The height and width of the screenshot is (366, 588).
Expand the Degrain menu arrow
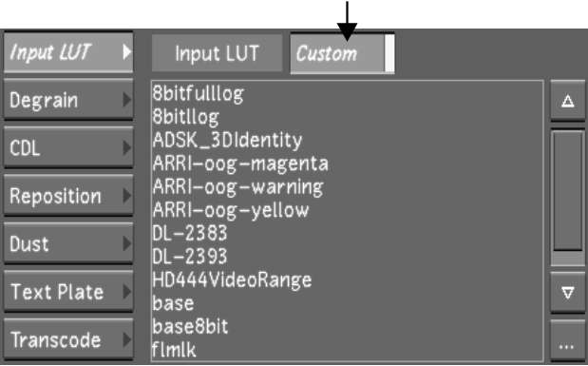[127, 100]
